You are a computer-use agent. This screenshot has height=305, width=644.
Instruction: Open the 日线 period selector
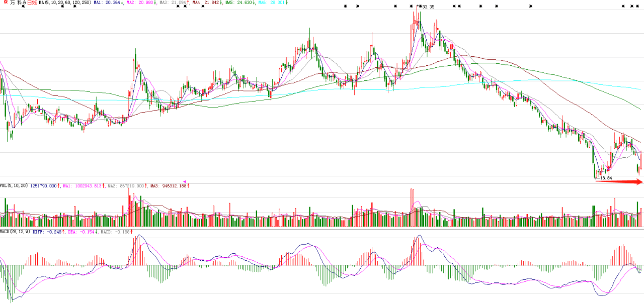(x=32, y=3)
